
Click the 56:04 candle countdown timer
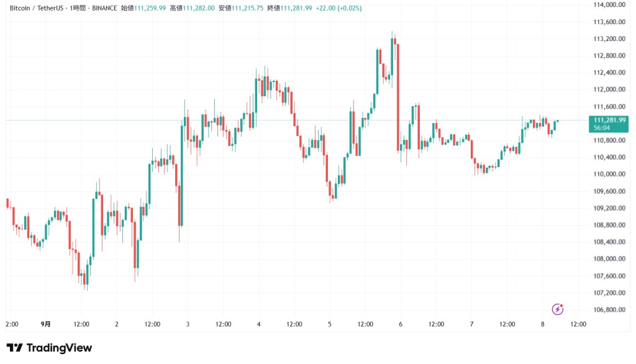(x=602, y=127)
